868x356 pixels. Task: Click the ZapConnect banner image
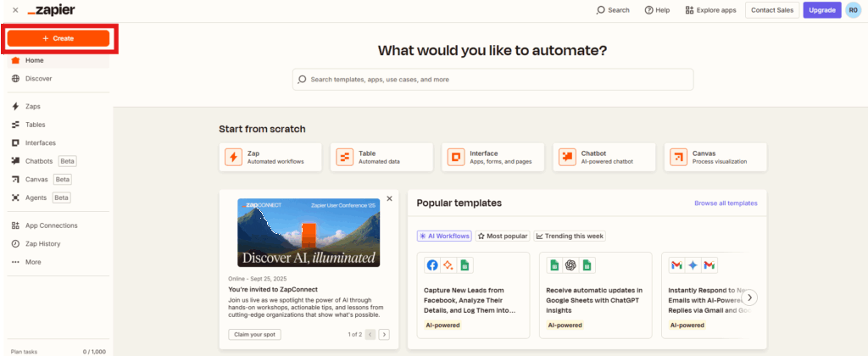click(x=309, y=232)
